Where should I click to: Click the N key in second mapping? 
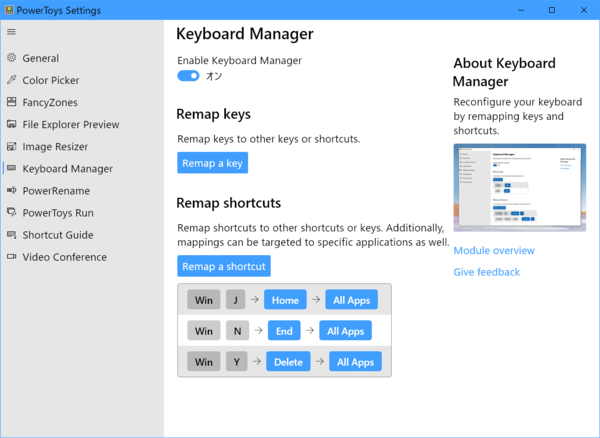tap(237, 331)
